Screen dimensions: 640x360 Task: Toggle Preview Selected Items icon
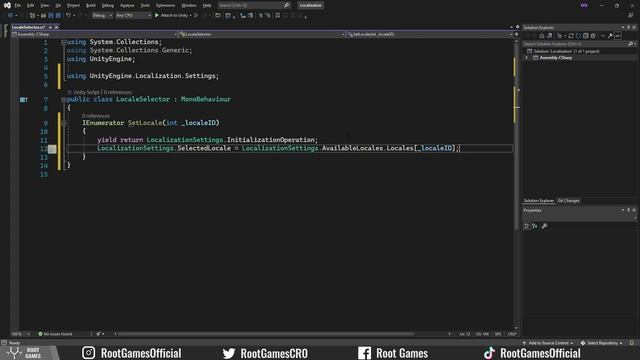point(618,36)
